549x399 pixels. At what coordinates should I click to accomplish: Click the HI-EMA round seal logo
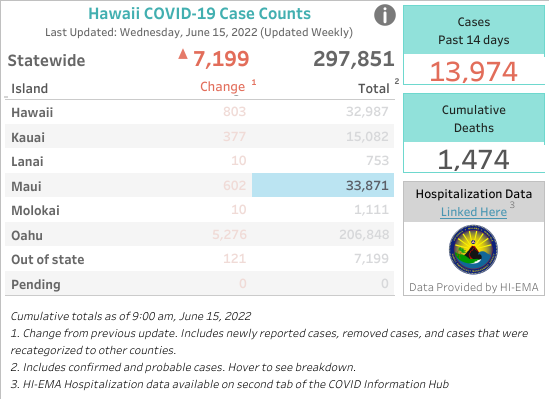[473, 250]
